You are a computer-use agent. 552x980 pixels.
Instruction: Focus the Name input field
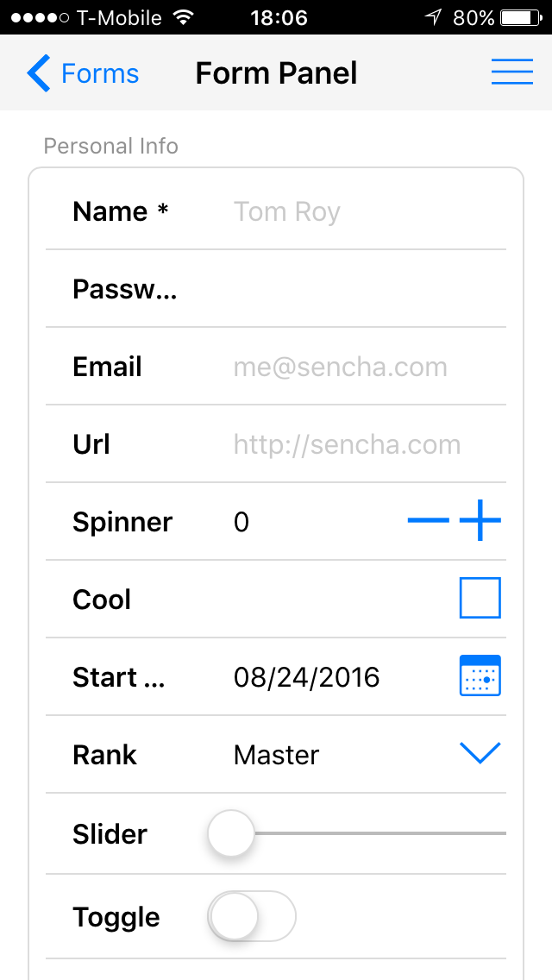tap(362, 211)
